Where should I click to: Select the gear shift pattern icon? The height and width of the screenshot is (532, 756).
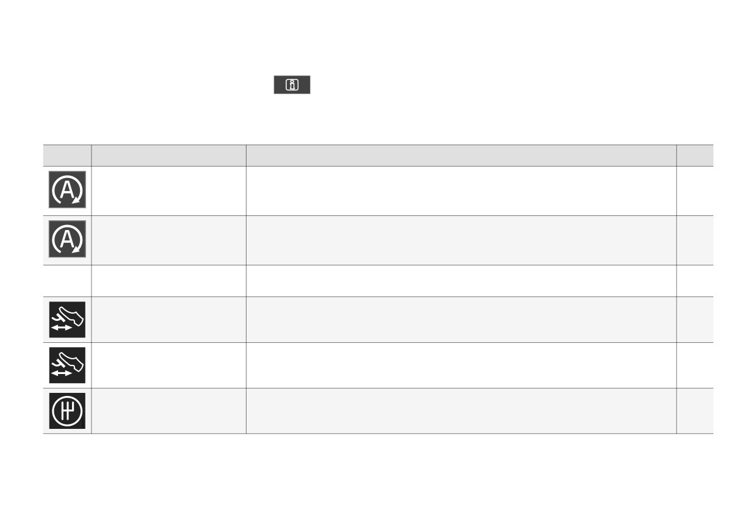click(67, 411)
